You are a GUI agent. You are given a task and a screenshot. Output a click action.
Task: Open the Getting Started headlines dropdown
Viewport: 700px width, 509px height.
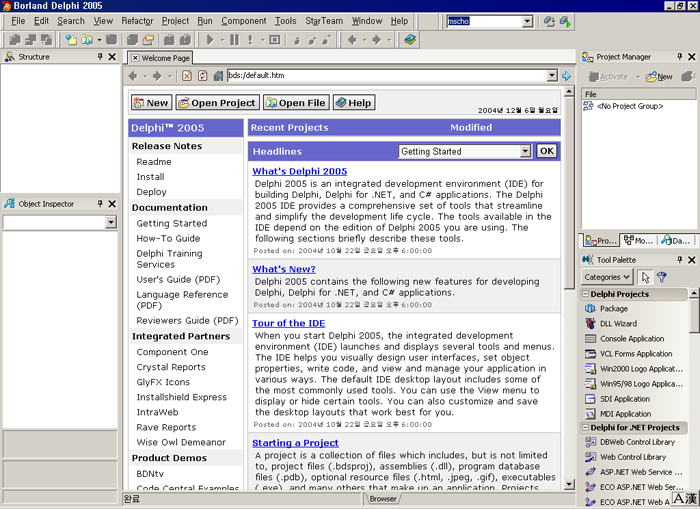pyautogui.click(x=525, y=152)
